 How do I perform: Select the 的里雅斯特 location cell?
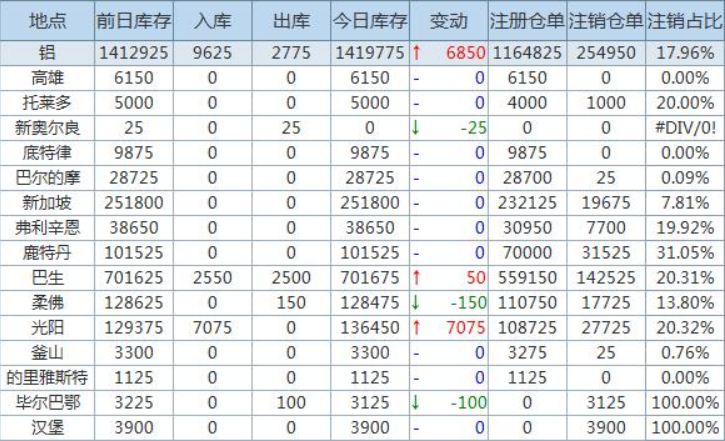(46, 376)
